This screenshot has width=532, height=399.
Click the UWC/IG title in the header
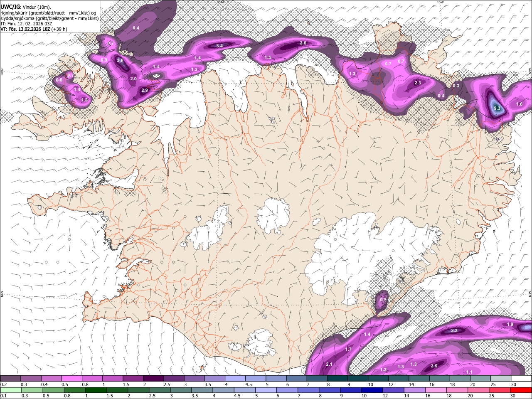[10, 7]
